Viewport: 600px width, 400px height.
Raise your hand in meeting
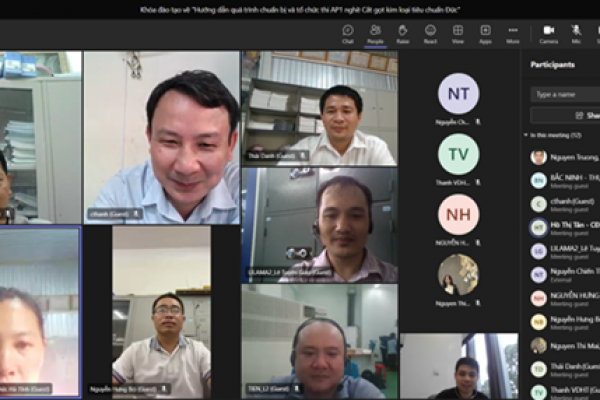[402, 33]
